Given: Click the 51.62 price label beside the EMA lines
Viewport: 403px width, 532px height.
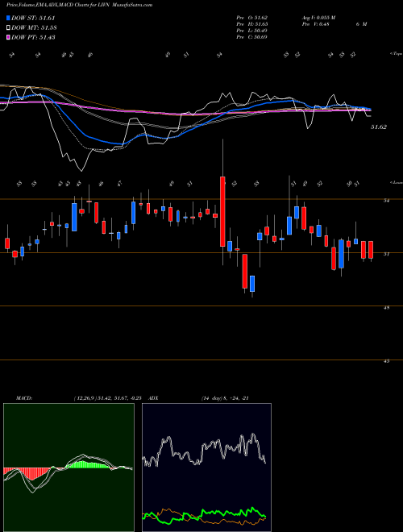Looking at the screenshot, I should (x=379, y=127).
